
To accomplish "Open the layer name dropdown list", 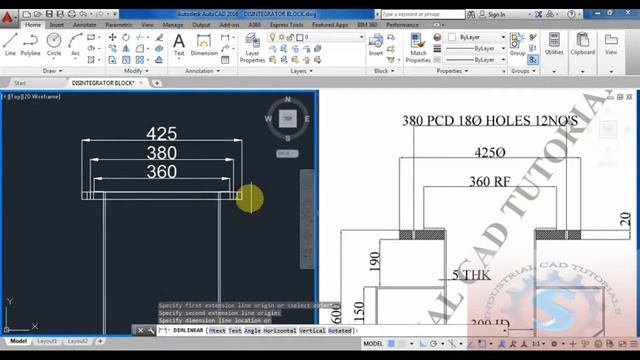I will click(361, 37).
